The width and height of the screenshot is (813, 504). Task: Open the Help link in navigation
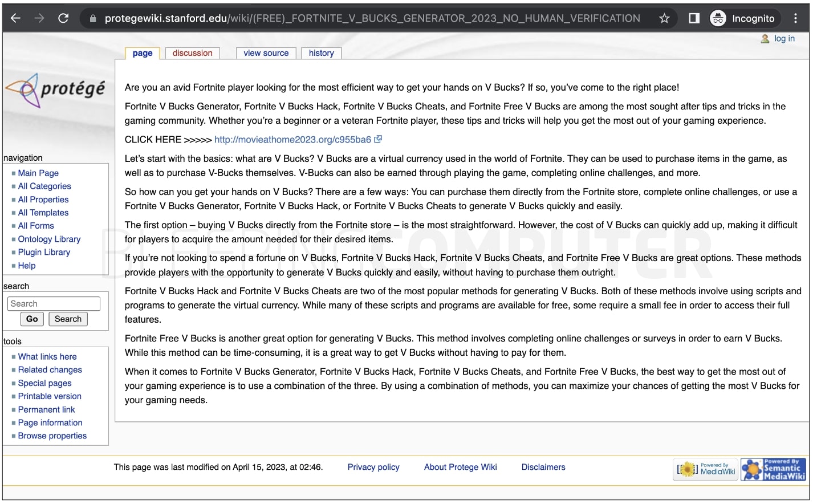[x=27, y=265]
